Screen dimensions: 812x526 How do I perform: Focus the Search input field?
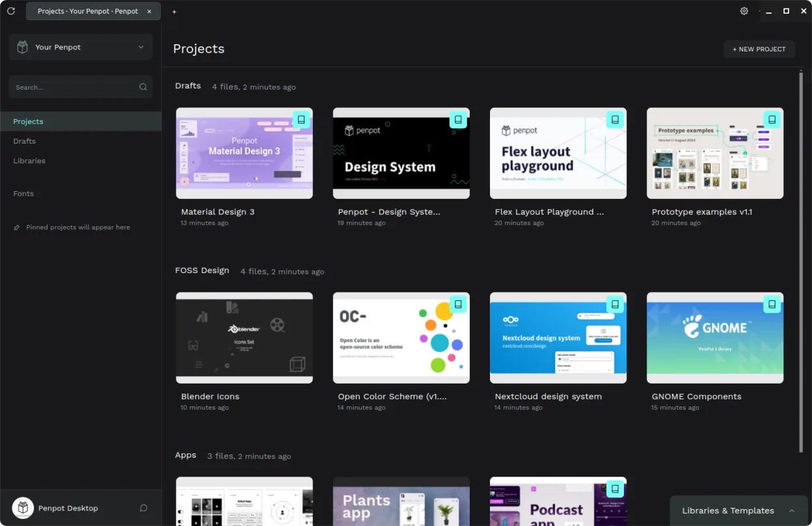pos(81,87)
